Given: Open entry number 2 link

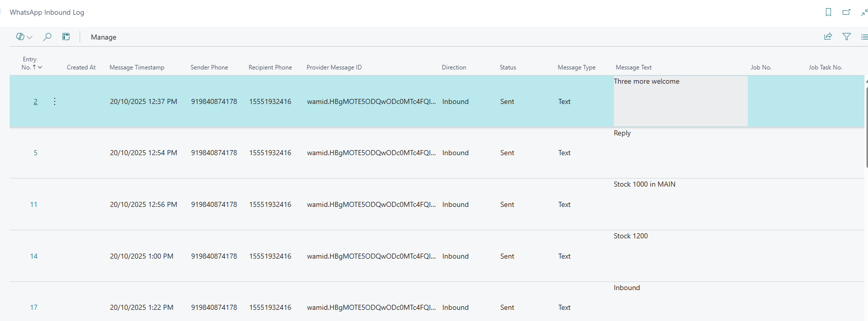Looking at the screenshot, I should pos(36,101).
